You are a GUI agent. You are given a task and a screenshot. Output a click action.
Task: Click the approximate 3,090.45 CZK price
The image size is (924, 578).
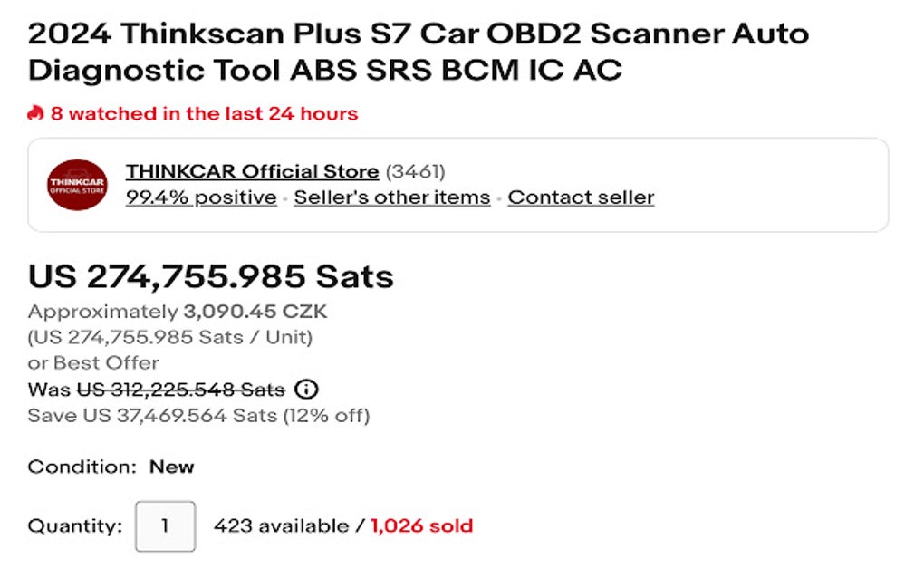(255, 312)
